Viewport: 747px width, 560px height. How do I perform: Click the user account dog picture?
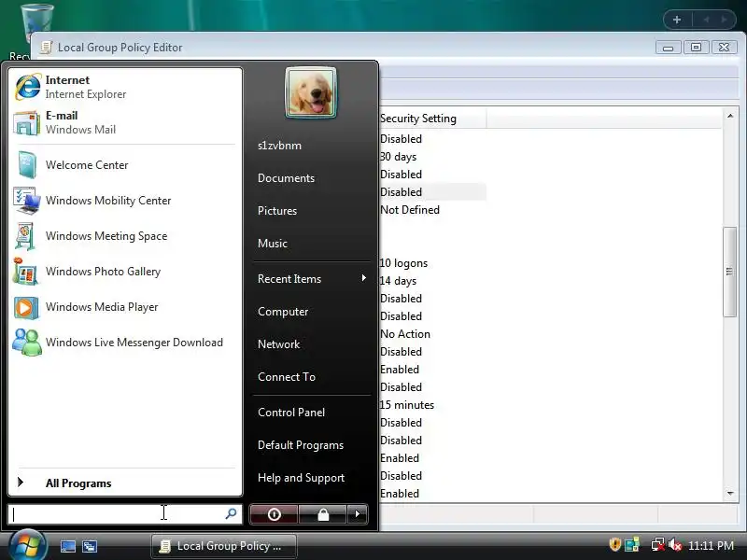click(x=311, y=92)
